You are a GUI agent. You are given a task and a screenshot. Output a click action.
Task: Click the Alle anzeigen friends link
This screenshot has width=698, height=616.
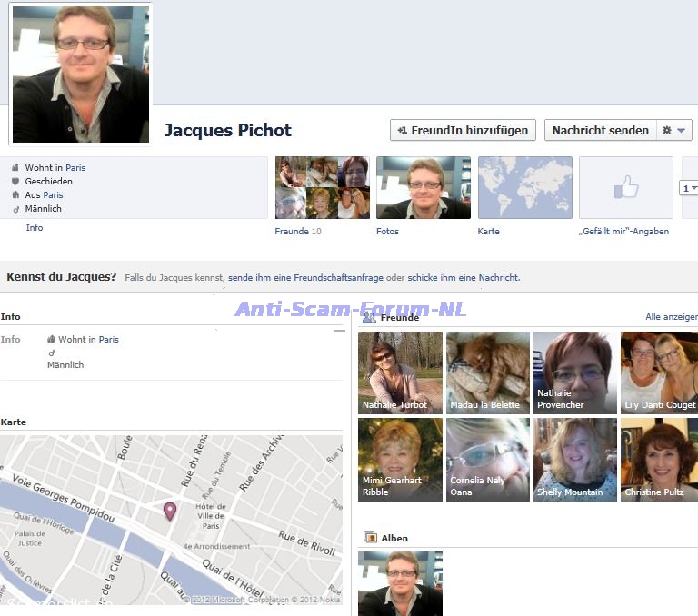(x=671, y=317)
